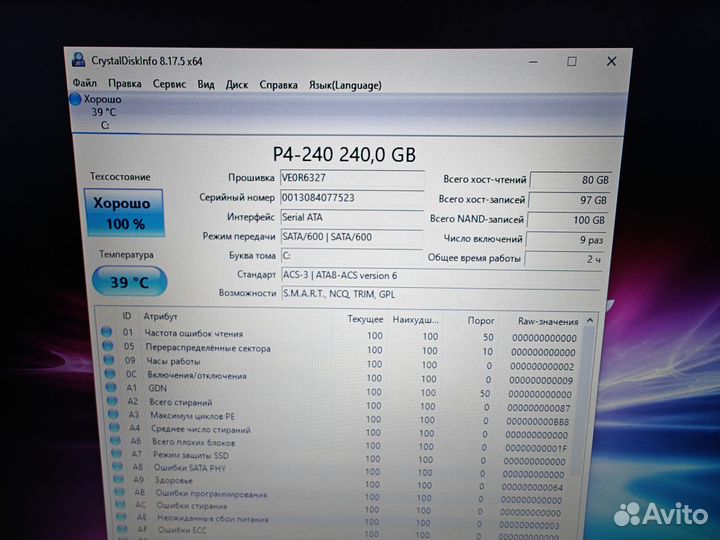720x540 pixels.
Task: Click raw value 00000000001F
Action: click(536, 448)
